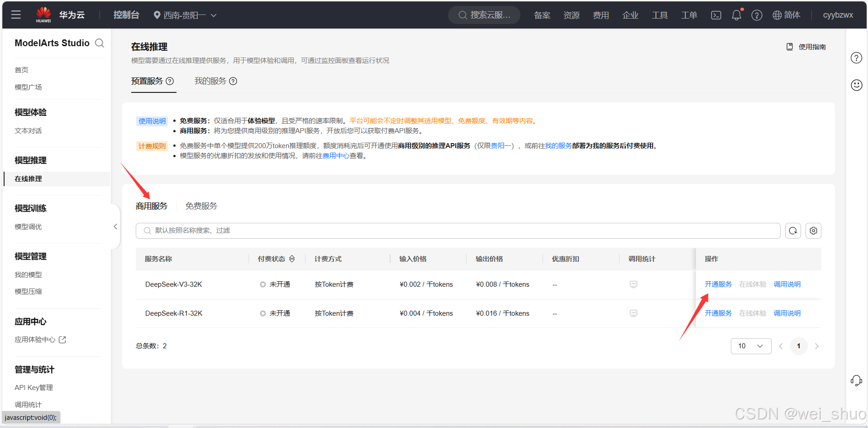868x428 pixels.
Task: Open the 企业 top menu item
Action: coord(630,15)
